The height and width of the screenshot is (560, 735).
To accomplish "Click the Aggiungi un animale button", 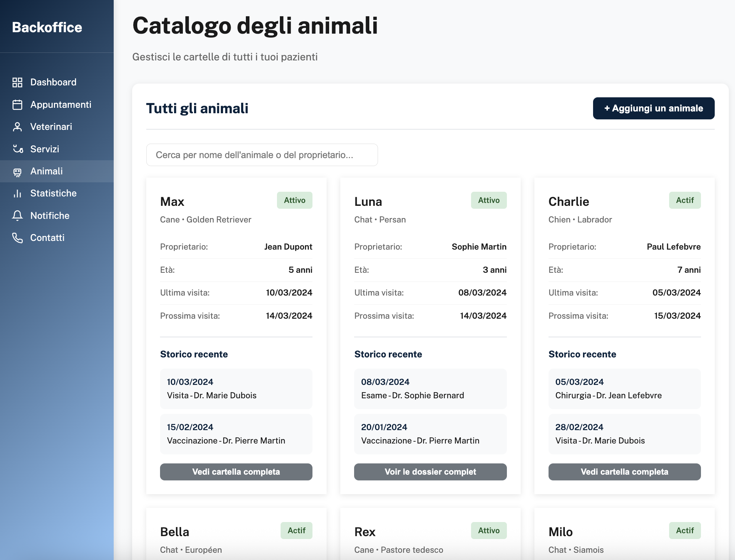I will 654,108.
